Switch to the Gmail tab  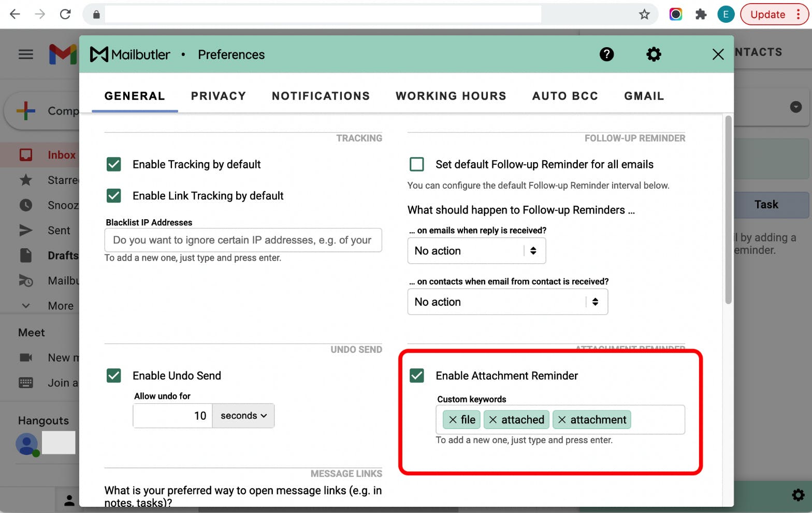click(644, 96)
